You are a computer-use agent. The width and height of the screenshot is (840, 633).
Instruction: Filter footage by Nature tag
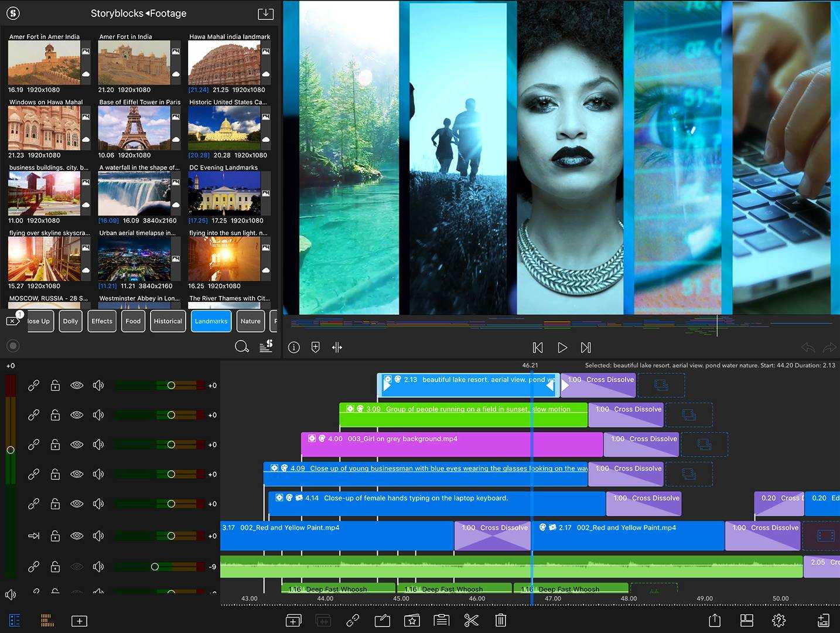click(x=250, y=321)
